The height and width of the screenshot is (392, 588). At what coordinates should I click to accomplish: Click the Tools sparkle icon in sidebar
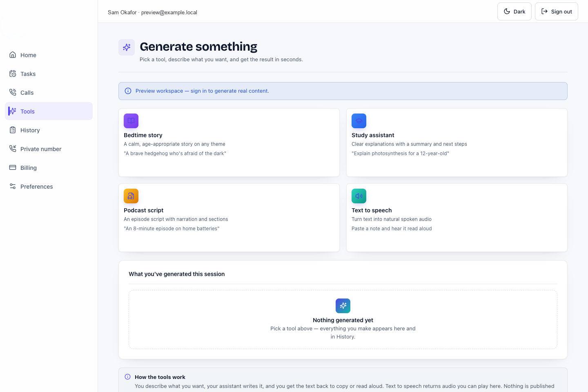coord(13,111)
